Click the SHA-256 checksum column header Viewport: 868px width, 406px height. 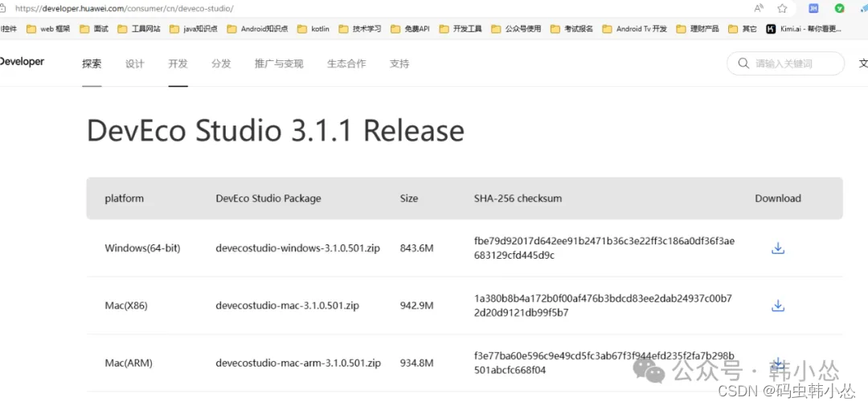click(x=518, y=199)
